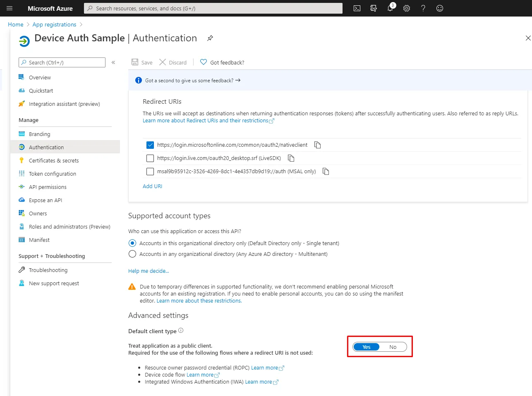Open the portal hamburger menu

click(10, 8)
